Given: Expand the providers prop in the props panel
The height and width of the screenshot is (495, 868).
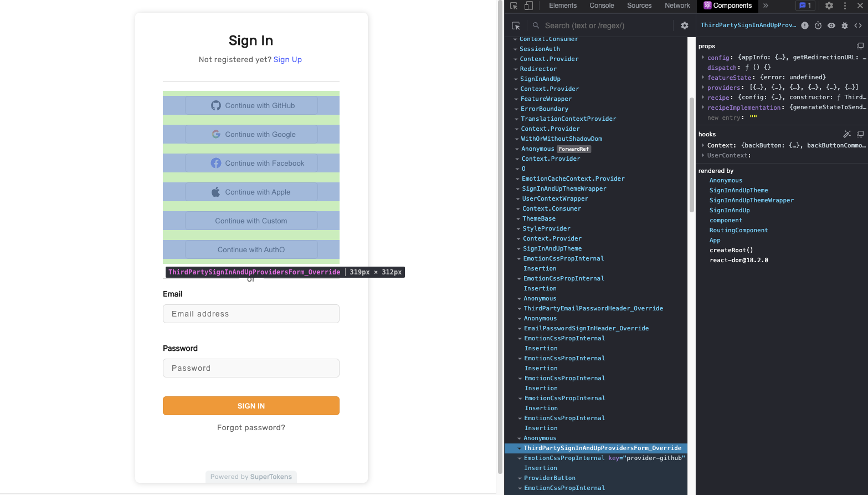Looking at the screenshot, I should tap(702, 87).
